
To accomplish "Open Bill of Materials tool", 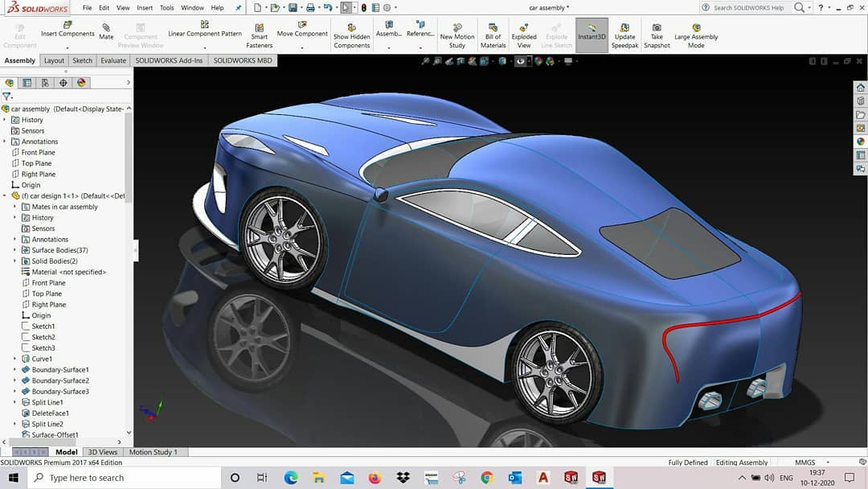I will [493, 36].
